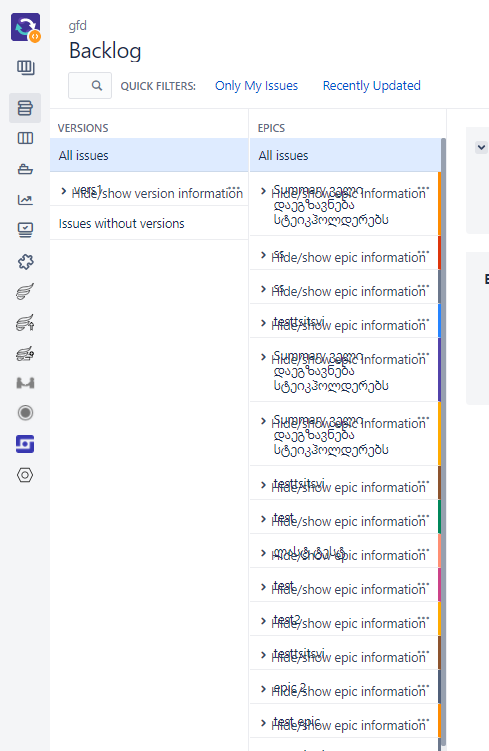Click the wing icon with a small badge
Viewport: 489px width, 751px height.
[x=25, y=354]
